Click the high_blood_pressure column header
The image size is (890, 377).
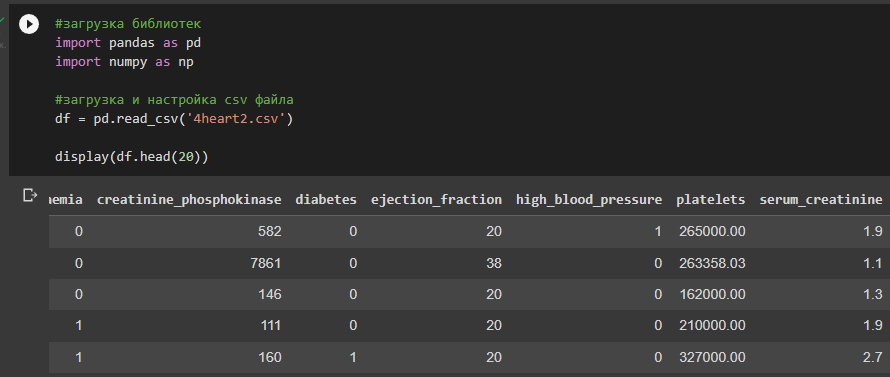coord(589,200)
